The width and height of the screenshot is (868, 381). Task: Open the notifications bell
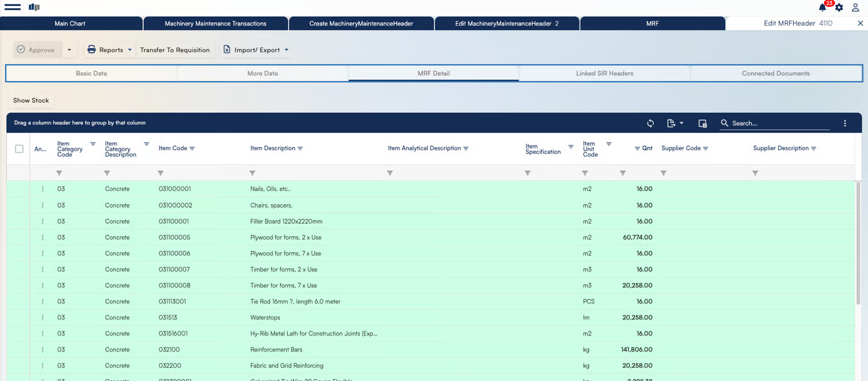click(822, 7)
